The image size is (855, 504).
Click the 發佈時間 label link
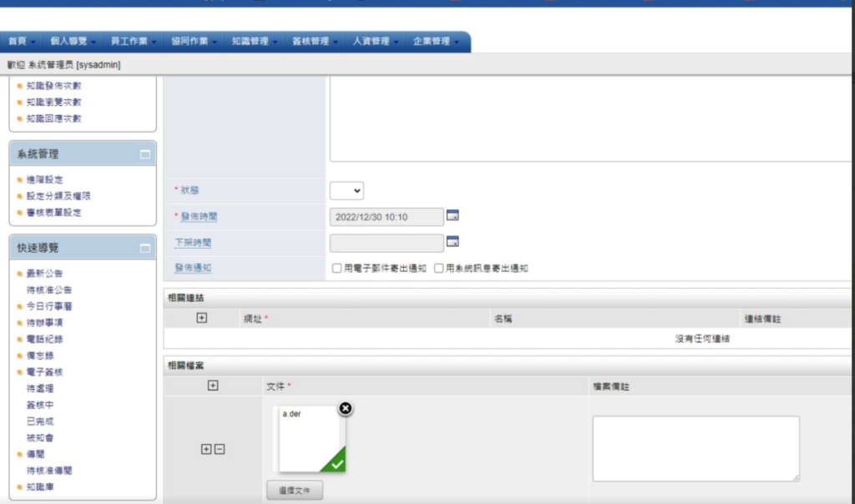tap(199, 216)
